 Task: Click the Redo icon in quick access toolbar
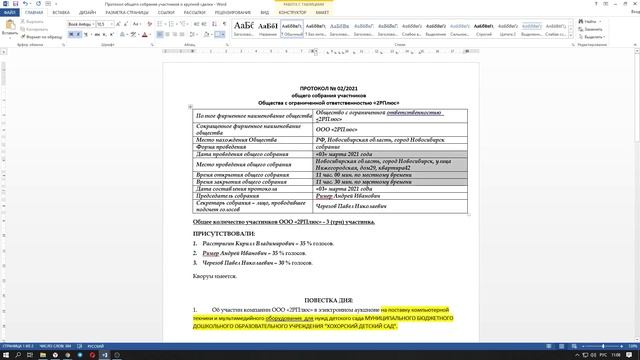pos(38,4)
